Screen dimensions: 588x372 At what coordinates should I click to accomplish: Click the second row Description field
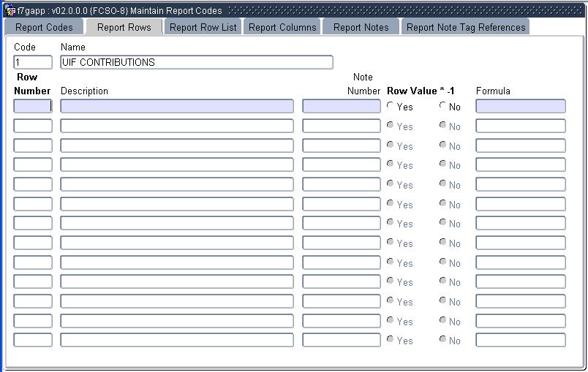[177, 126]
